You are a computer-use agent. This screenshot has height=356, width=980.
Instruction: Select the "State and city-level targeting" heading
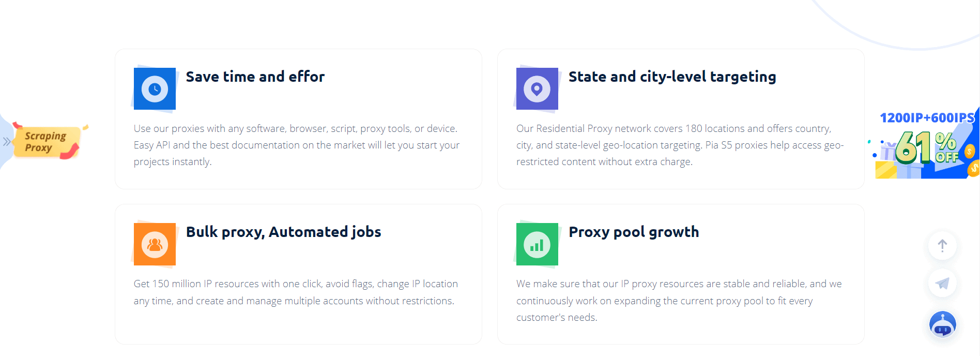[672, 77]
